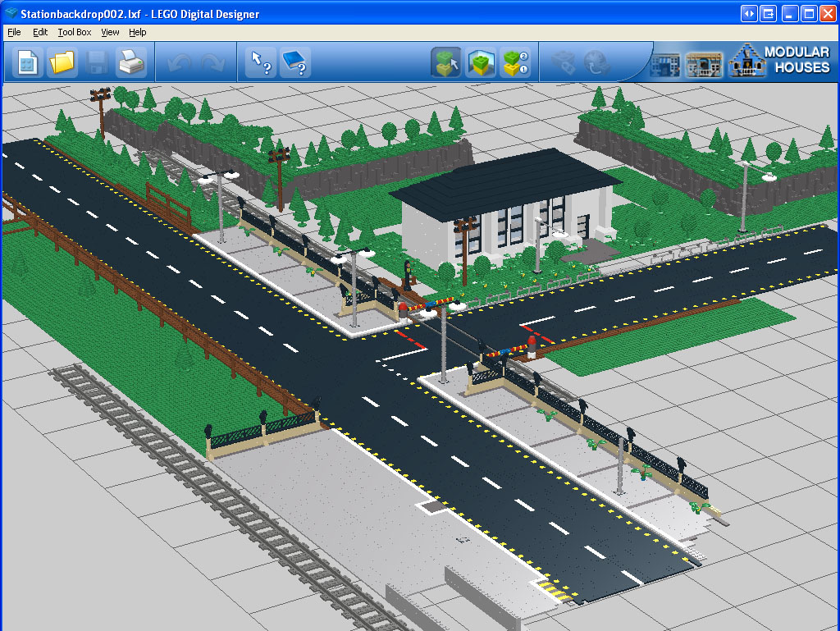Click the Stationbackdrop002.lxf title text
The width and height of the screenshot is (840, 631).
81,14
